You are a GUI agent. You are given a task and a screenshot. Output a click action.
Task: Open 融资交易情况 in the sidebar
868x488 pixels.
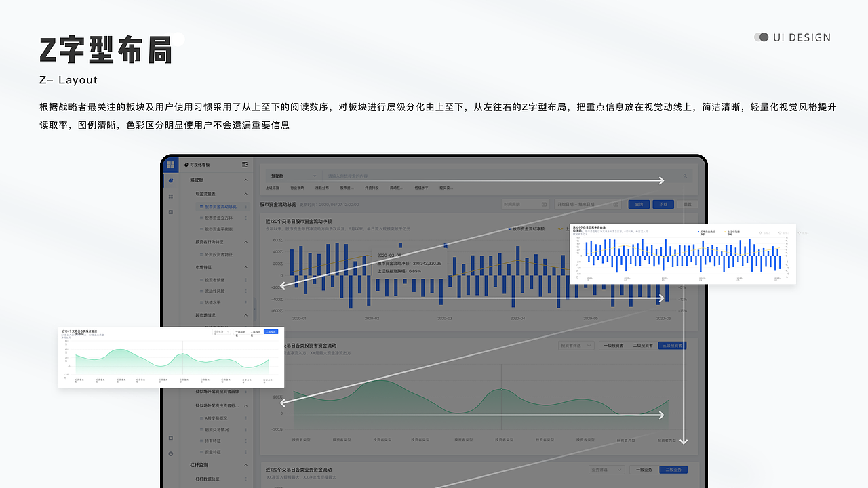click(216, 430)
